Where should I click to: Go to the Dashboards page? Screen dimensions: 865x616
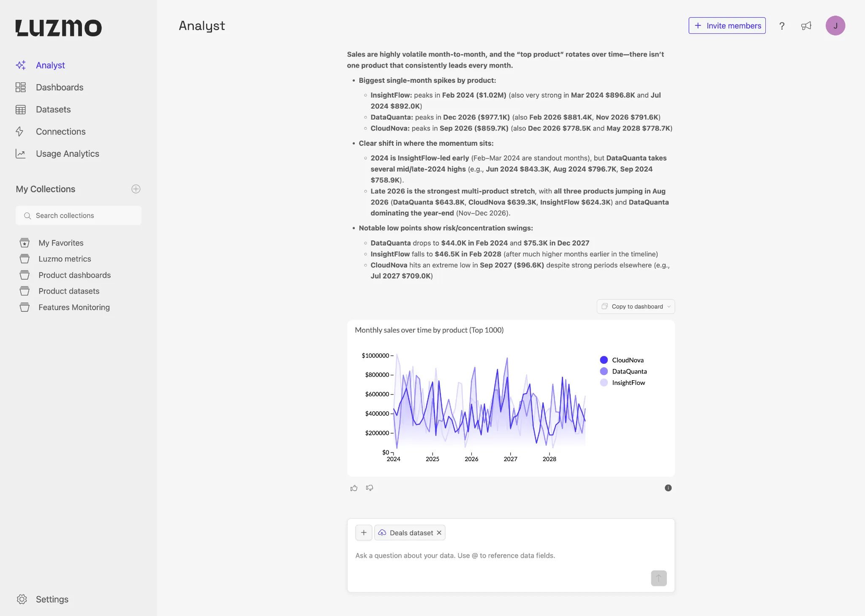60,87
